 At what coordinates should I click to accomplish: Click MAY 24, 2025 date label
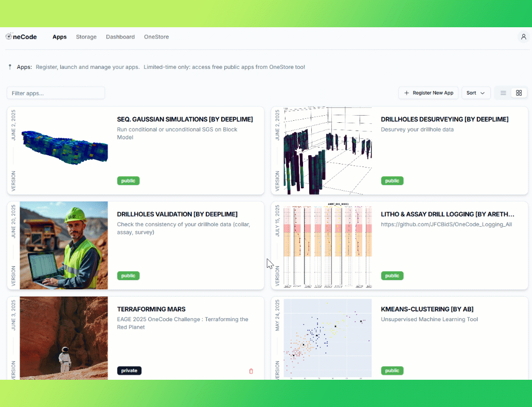pos(277,315)
